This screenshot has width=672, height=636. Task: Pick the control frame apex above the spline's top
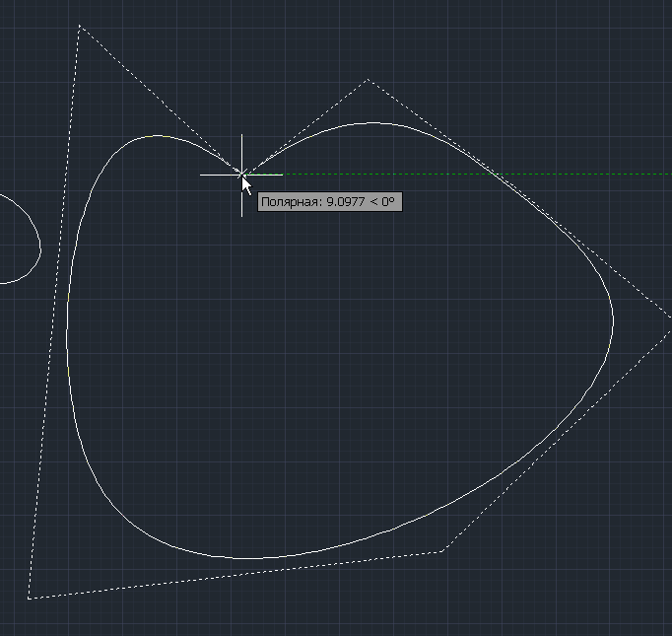(x=368, y=80)
